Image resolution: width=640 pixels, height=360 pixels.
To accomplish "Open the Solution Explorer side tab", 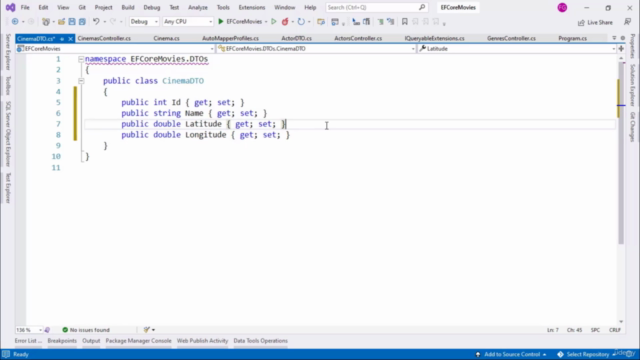I will tap(632, 85).
